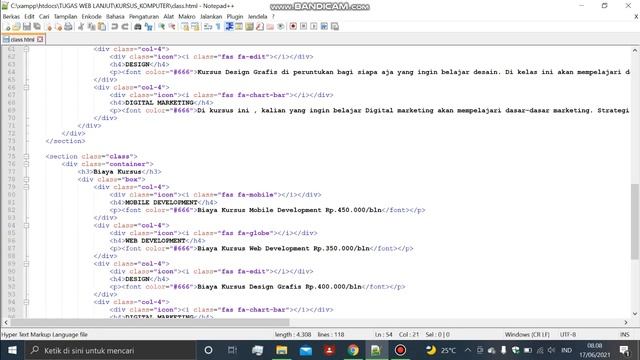640x360 pixels.
Task: Open Find with the binoculars icon
Action: (138, 27)
